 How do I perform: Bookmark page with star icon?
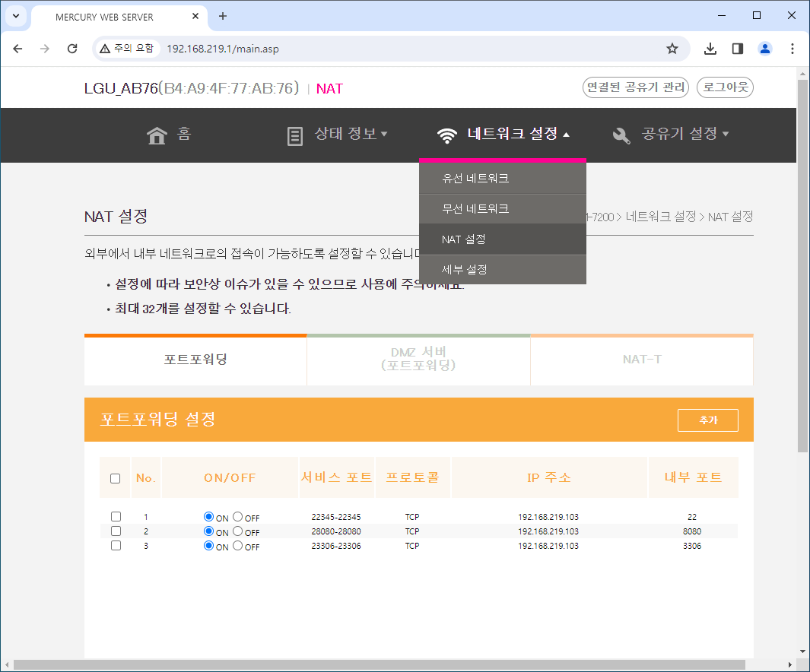(x=672, y=49)
